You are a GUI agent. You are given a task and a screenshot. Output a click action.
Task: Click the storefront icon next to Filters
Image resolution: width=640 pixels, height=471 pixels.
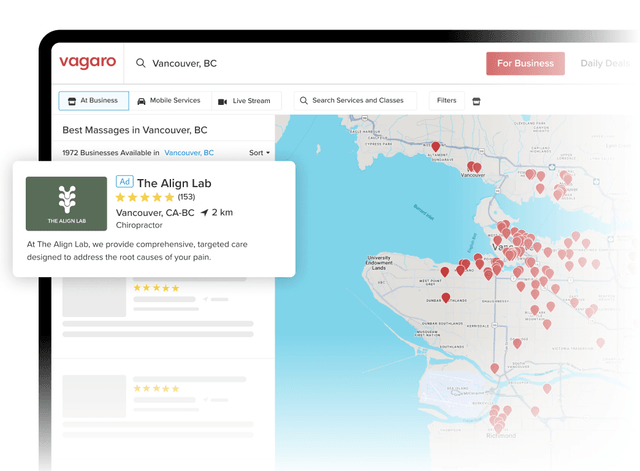tap(476, 101)
